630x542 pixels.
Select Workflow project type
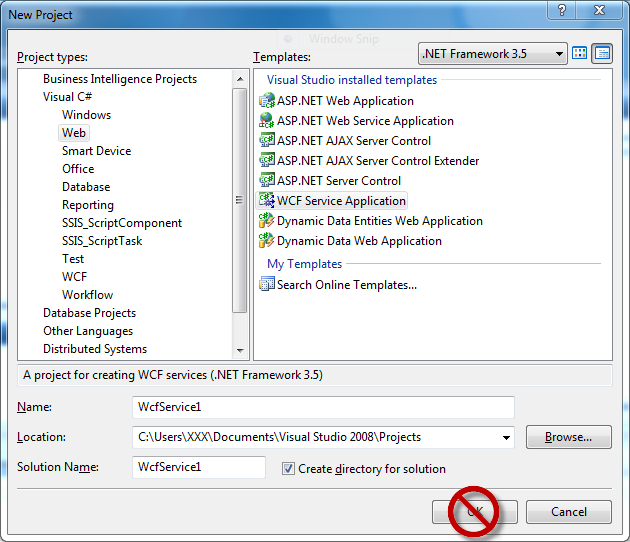point(87,295)
